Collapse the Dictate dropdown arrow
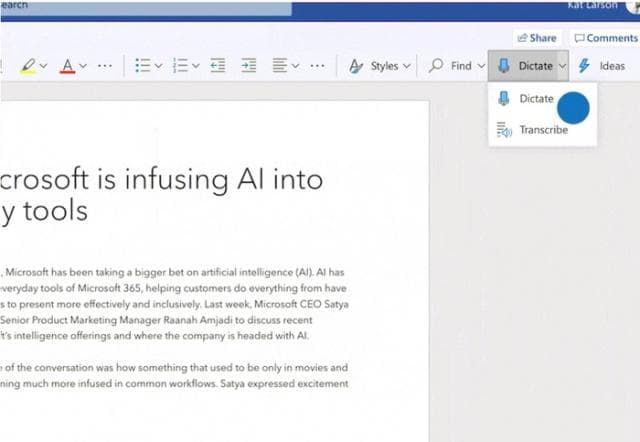Image resolution: width=640 pixels, height=442 pixels. pyautogui.click(x=562, y=66)
